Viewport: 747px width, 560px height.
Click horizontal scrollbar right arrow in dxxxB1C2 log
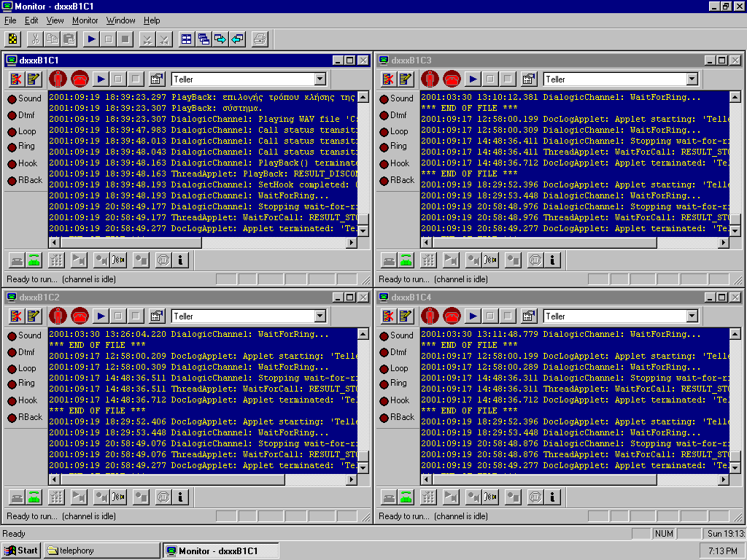352,480
